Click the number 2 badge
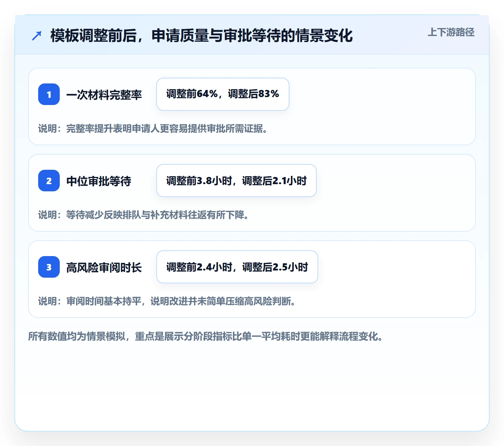 coord(49,181)
